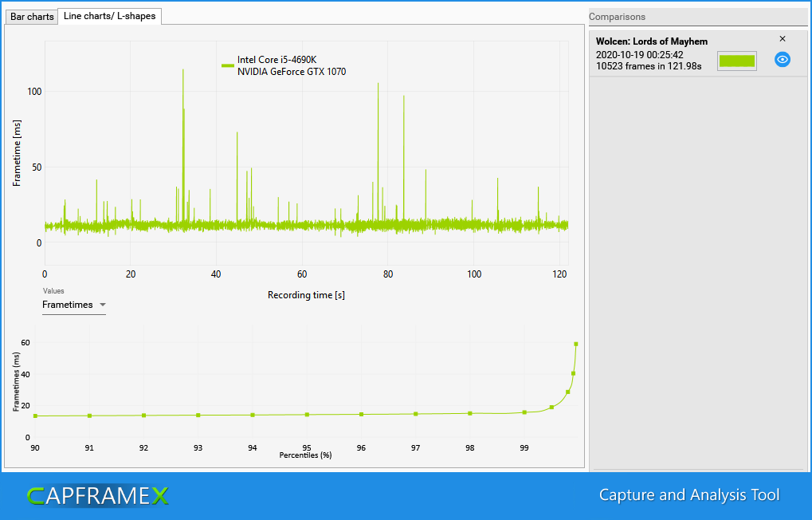Image resolution: width=812 pixels, height=520 pixels.
Task: Remove the Wolcen comparison with its X button
Action: [783, 39]
